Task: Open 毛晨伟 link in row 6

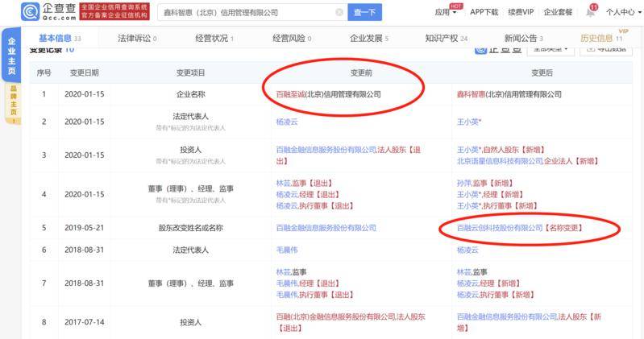Action: [x=287, y=250]
